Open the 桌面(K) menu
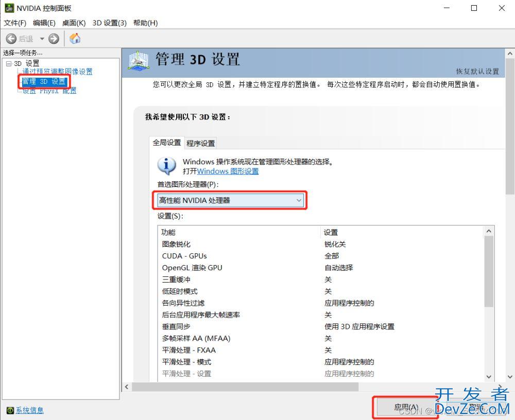The width and height of the screenshot is (515, 420). (74, 23)
